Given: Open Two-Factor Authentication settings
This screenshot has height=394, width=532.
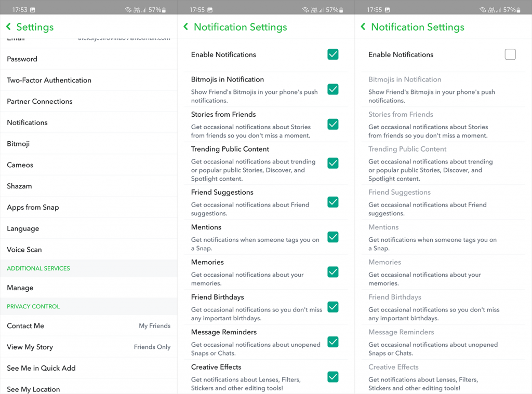Looking at the screenshot, I should tap(88, 80).
